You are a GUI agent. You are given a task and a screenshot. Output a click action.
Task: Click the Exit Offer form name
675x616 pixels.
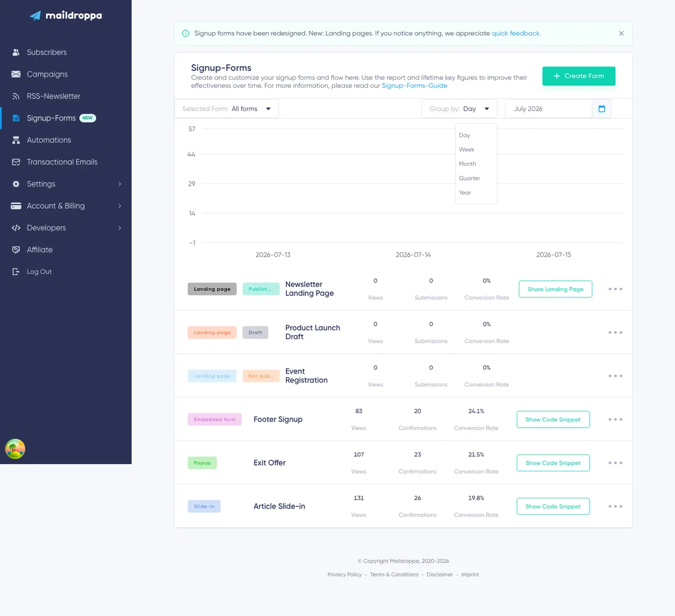[x=269, y=463]
